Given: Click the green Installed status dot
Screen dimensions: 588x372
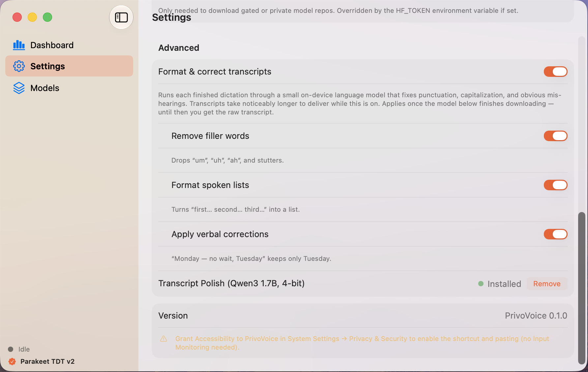Looking at the screenshot, I should coord(481,284).
